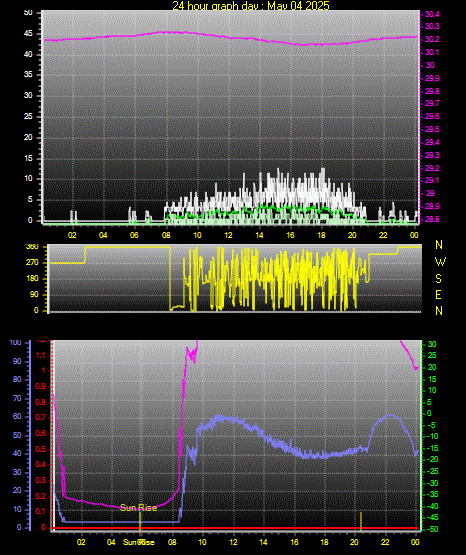Click the yellow sunrise marker line near 06
The width and height of the screenshot is (466, 555).
pos(140,521)
